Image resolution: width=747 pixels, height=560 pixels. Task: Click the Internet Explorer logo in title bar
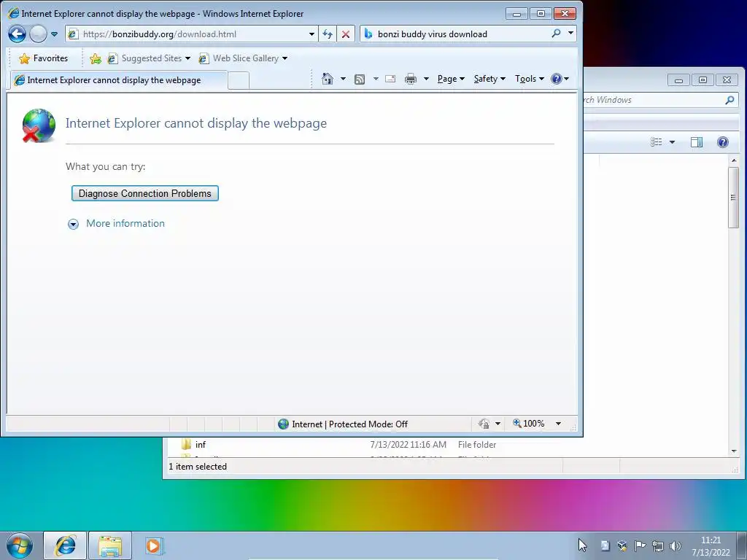pos(13,13)
